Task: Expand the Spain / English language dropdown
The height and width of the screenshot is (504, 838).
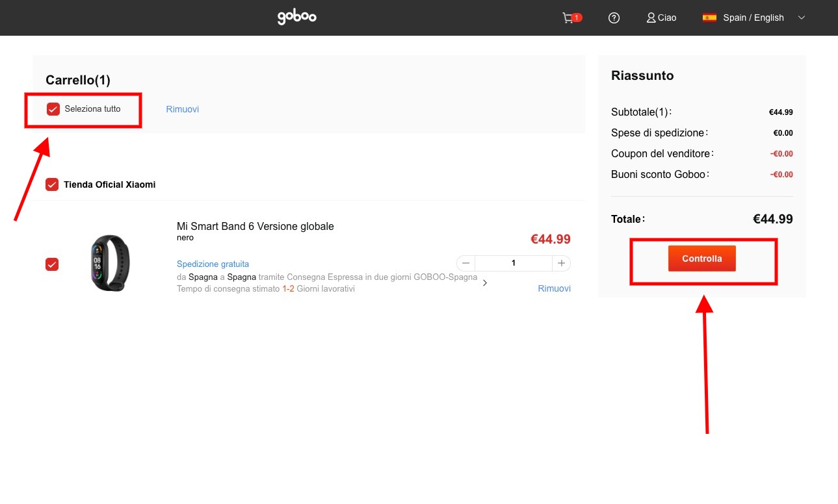Action: pos(801,18)
